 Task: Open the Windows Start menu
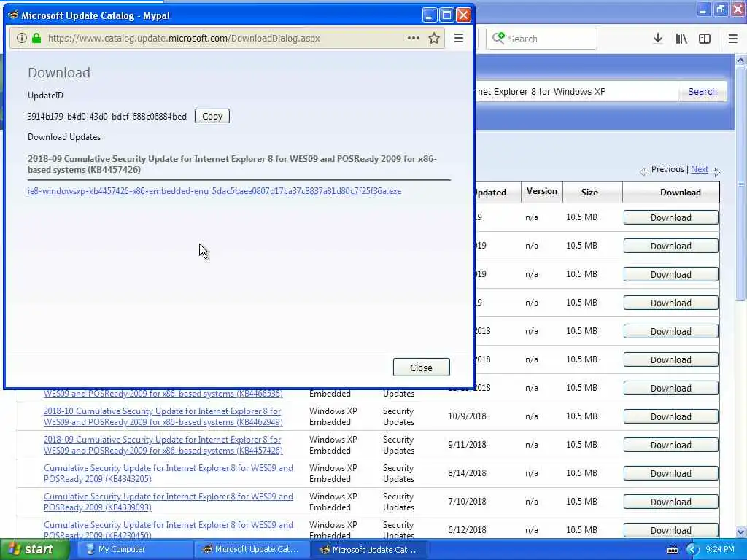point(34,550)
